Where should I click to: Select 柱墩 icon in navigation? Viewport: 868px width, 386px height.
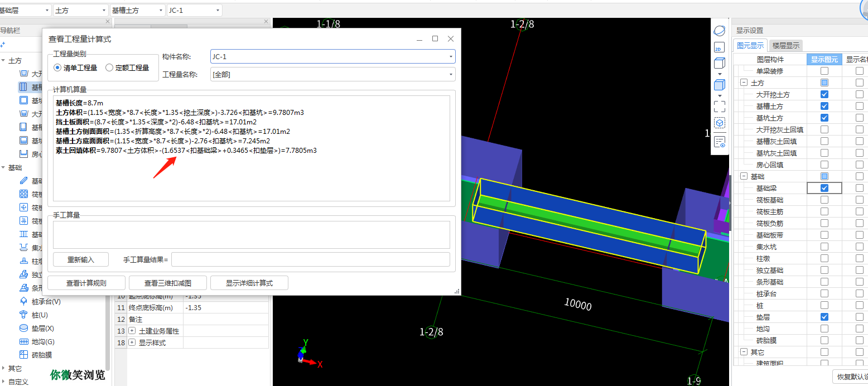pos(23,261)
